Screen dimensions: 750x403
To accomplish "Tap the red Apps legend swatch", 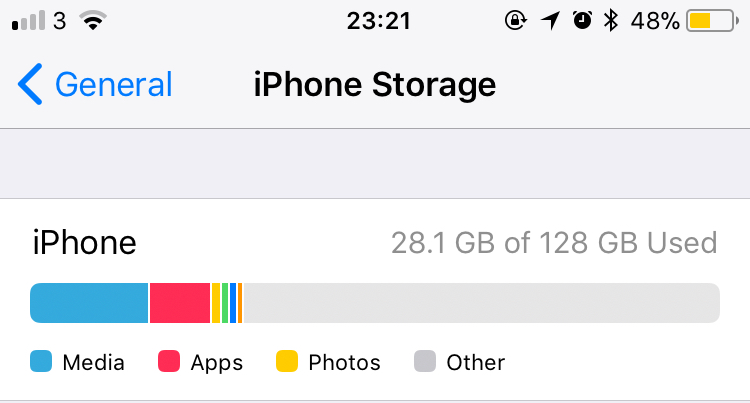I will [x=169, y=361].
